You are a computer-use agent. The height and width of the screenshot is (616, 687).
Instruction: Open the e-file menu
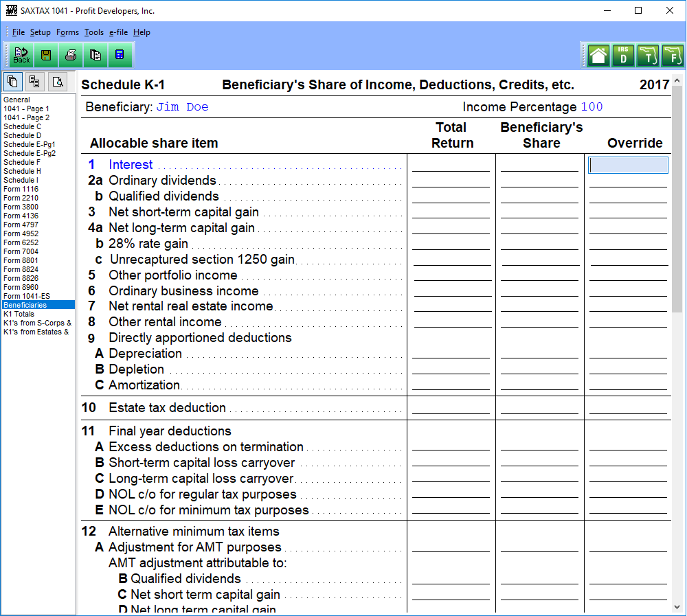(118, 32)
